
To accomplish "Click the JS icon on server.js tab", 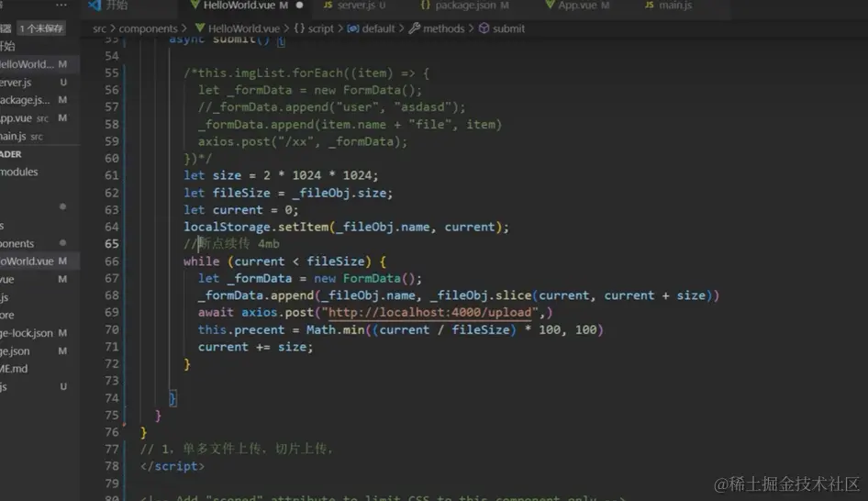I will tap(328, 5).
